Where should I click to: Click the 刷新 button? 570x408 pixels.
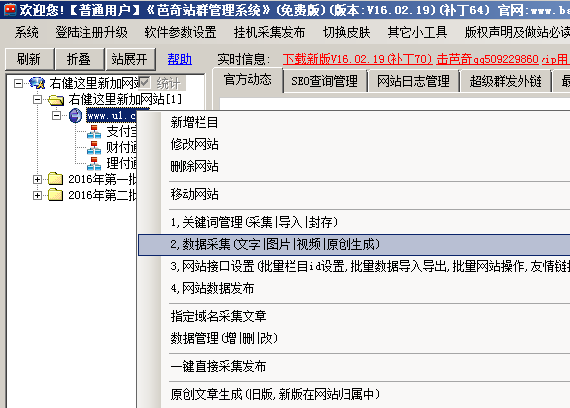tap(29, 59)
